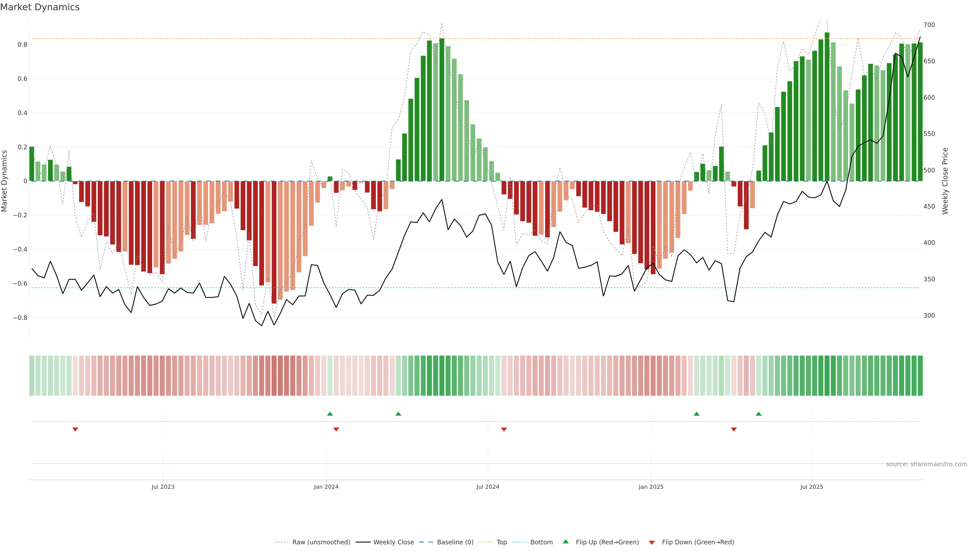Click the Jul 2023 axis label

click(x=163, y=487)
